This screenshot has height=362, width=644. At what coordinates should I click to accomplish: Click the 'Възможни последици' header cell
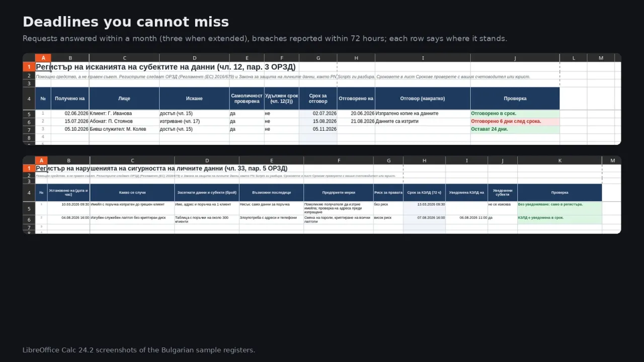pos(271,193)
